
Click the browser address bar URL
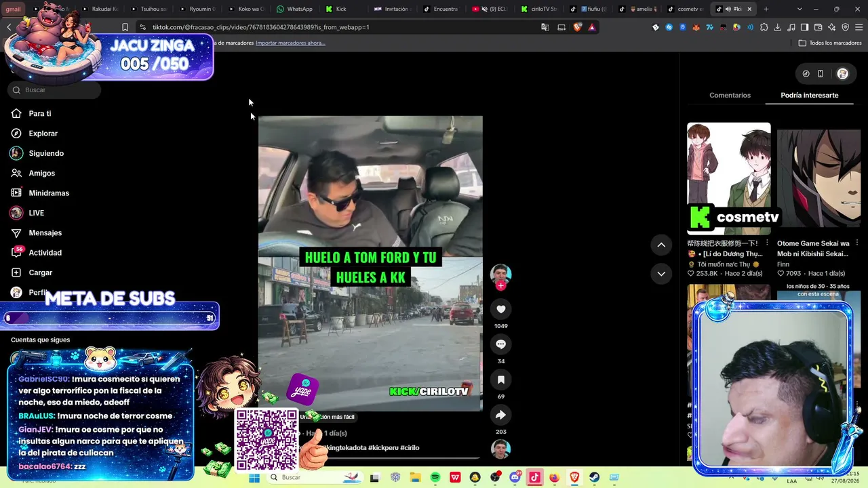pyautogui.click(x=261, y=27)
